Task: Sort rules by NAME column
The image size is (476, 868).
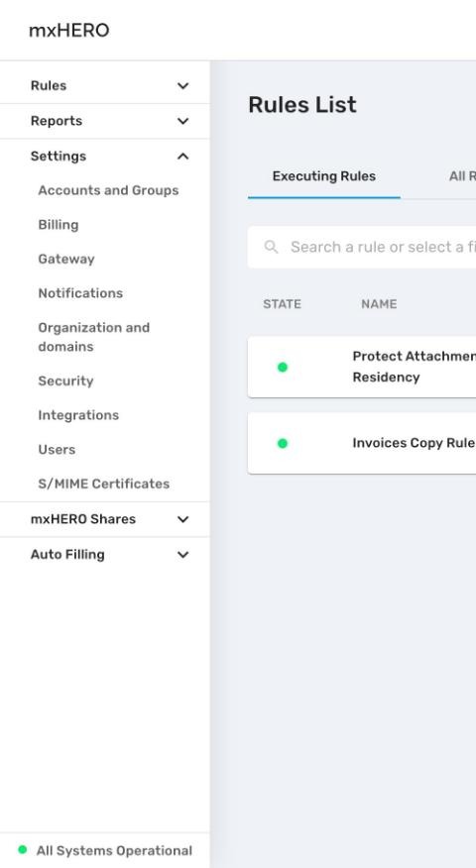Action: pyautogui.click(x=379, y=304)
